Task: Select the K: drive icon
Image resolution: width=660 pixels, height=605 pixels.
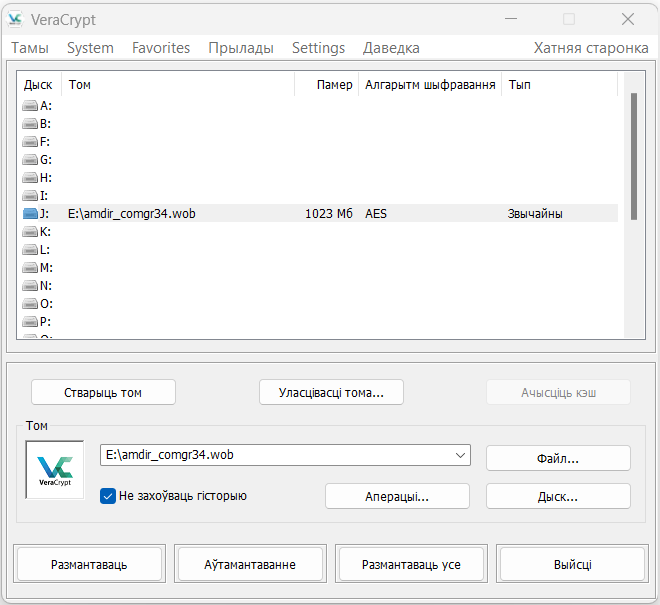Action: 30,232
